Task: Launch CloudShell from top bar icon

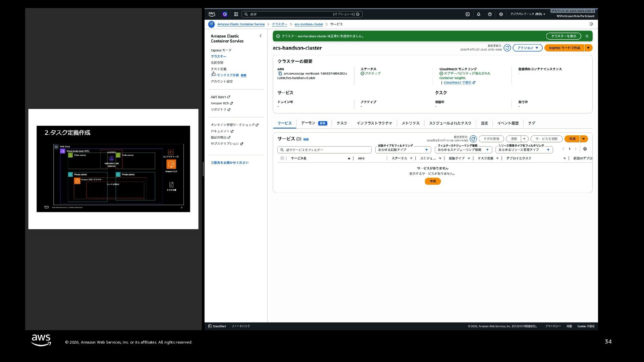Action: point(468,14)
